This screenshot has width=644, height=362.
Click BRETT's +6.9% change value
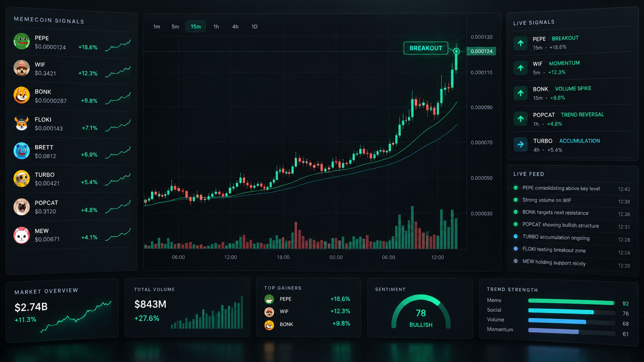pyautogui.click(x=89, y=155)
